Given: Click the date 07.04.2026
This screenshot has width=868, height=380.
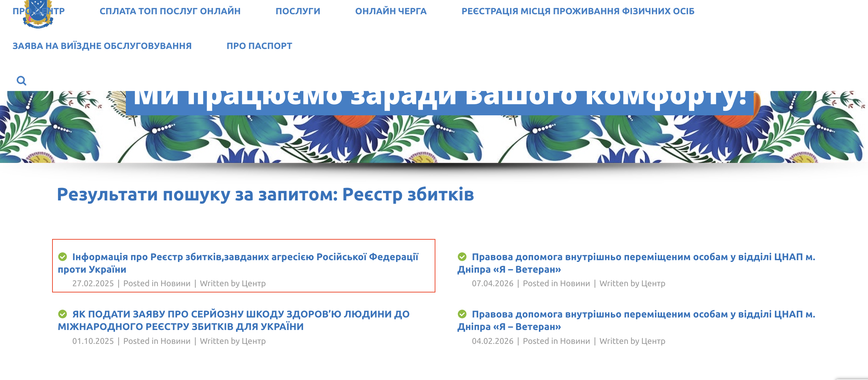Looking at the screenshot, I should click(493, 283).
